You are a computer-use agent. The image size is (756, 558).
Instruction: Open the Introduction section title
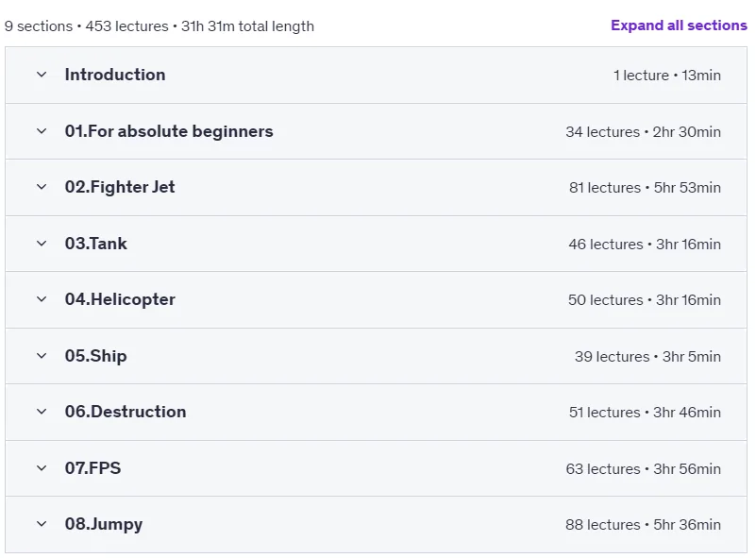115,75
